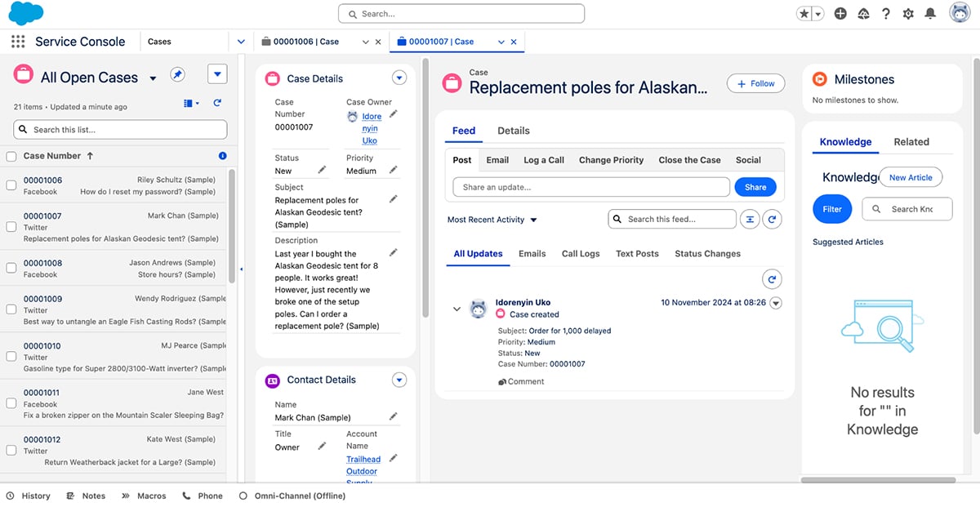Collapse all feed posts with the collapse icon
The height and width of the screenshot is (507, 980).
pos(750,219)
